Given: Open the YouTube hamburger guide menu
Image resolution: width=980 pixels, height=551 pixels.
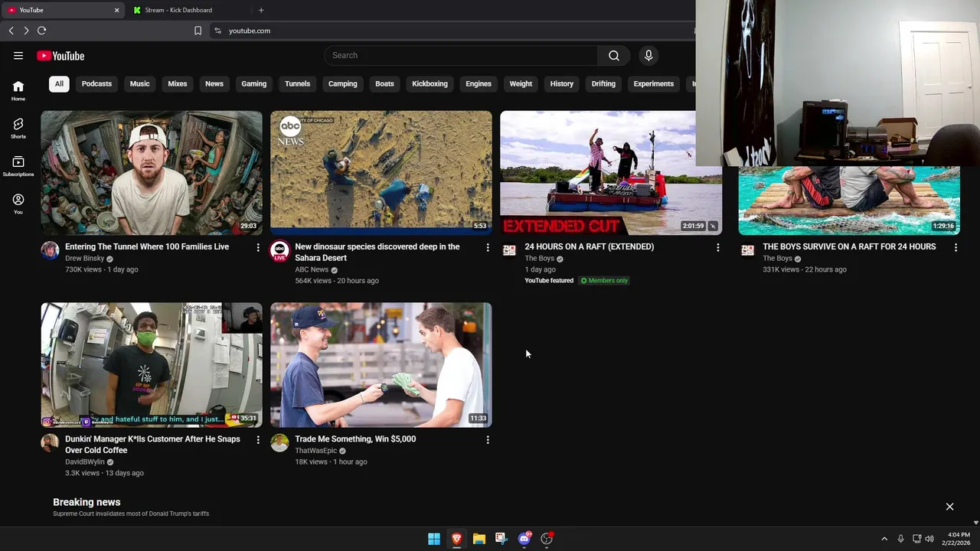Looking at the screenshot, I should (18, 55).
